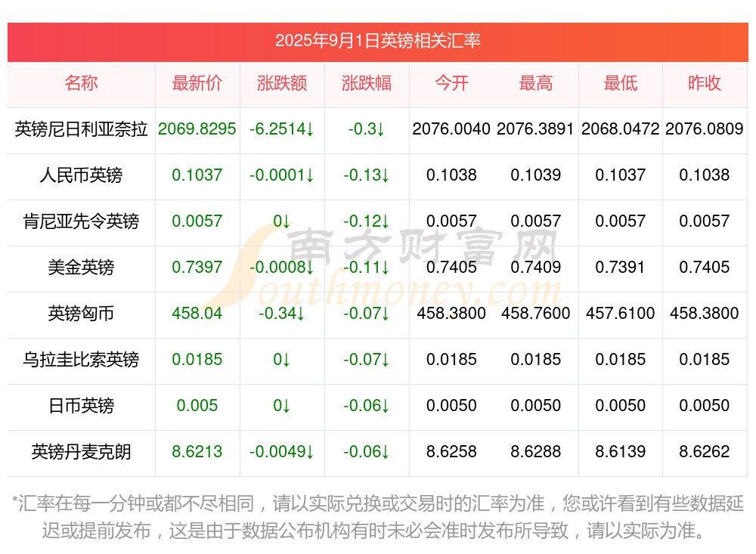Click change percent -0.3↓
756x554 pixels.
(x=367, y=128)
